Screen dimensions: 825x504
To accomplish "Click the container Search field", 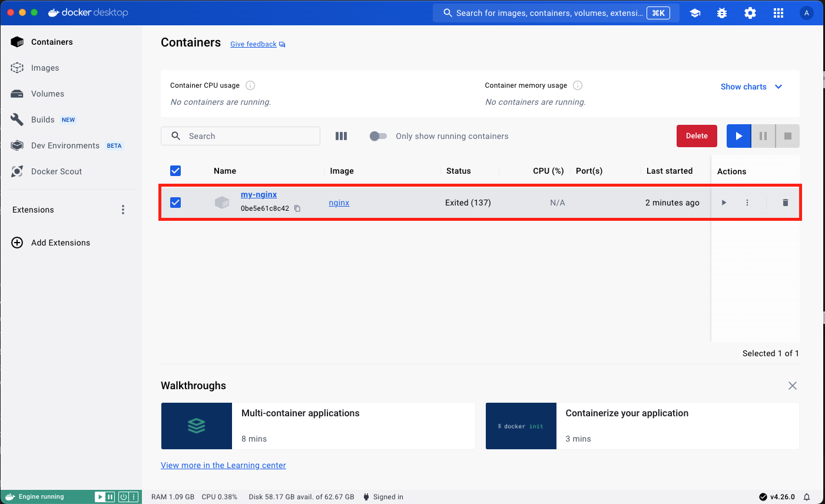I will [240, 136].
